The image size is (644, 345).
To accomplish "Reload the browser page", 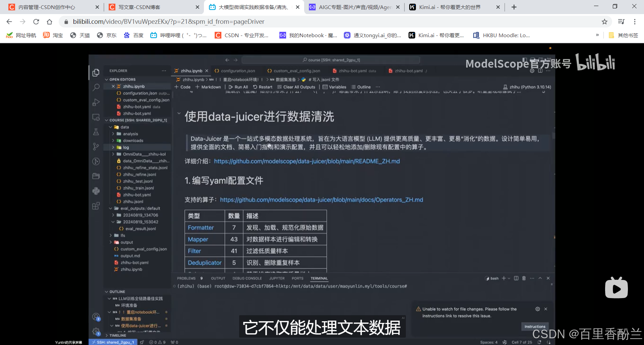I will point(36,22).
